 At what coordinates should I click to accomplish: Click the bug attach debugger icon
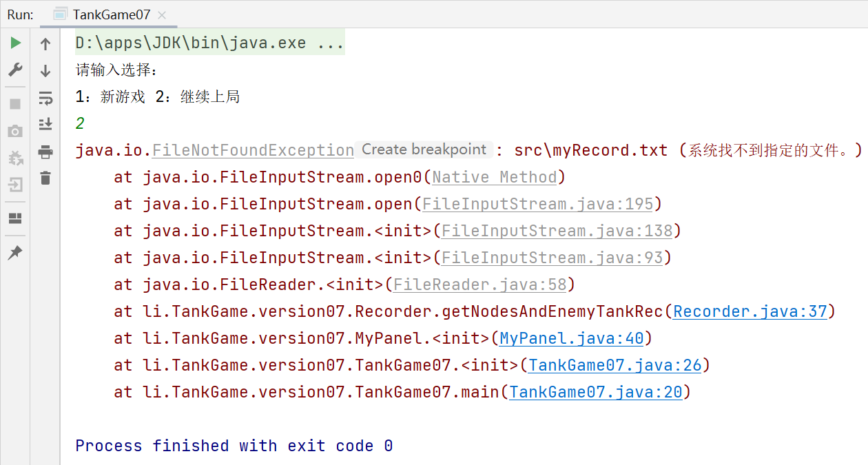click(15, 158)
